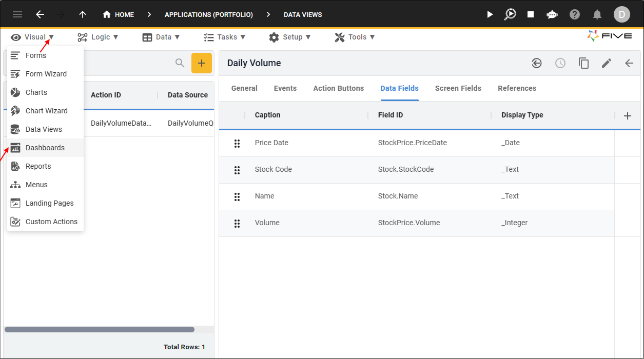Viewport: 644px width, 359px height.
Task: Run the application with the play icon
Action: click(490, 14)
